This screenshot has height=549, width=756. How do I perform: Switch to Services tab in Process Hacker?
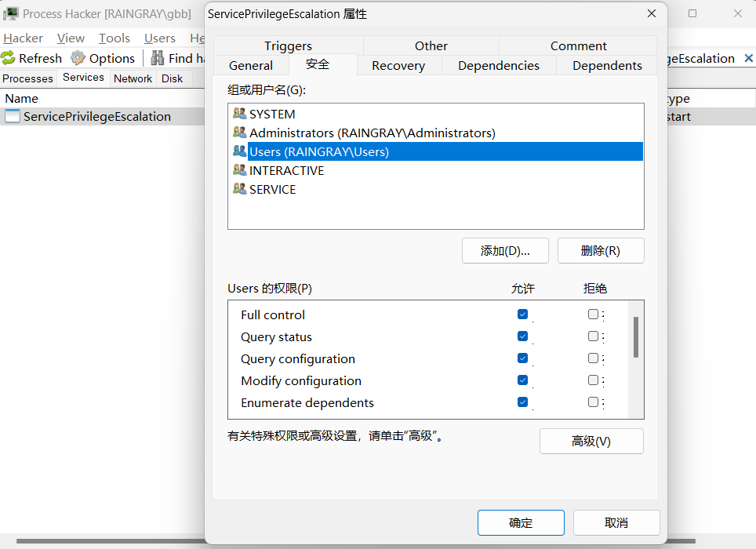point(83,78)
